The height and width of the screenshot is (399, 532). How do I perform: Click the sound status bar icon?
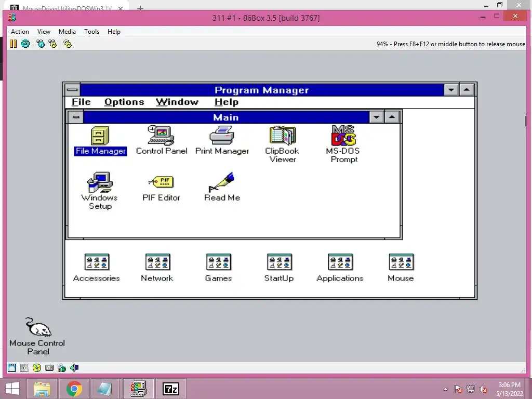74,368
